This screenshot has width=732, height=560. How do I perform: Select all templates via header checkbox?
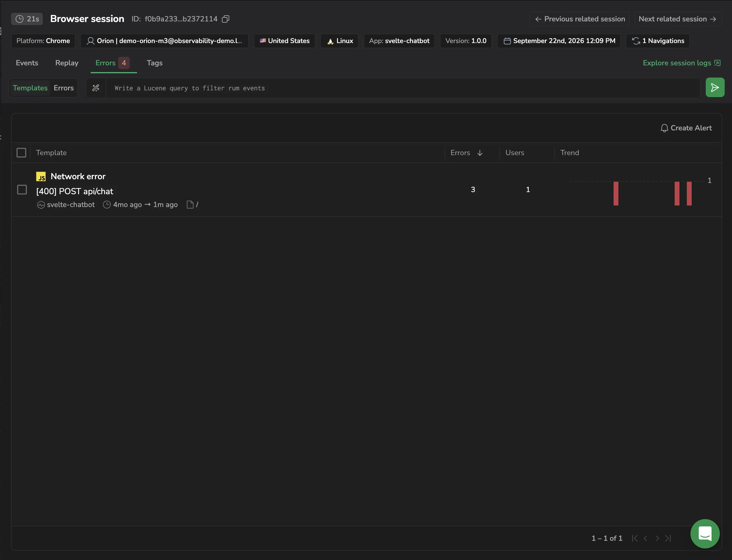click(21, 153)
